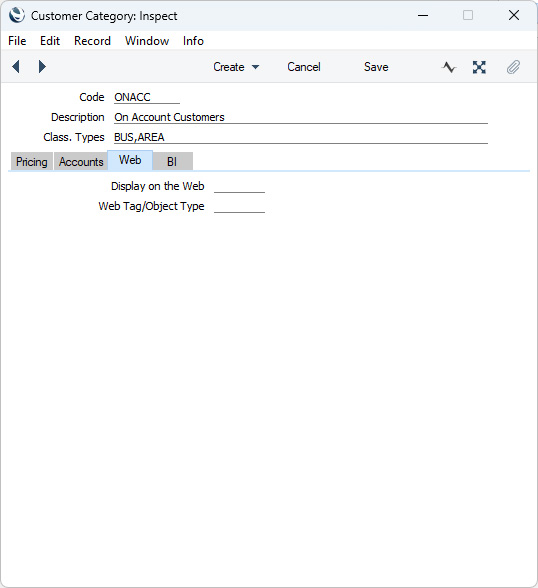Open the record history activity icon
The height and width of the screenshot is (588, 538).
pos(449,67)
